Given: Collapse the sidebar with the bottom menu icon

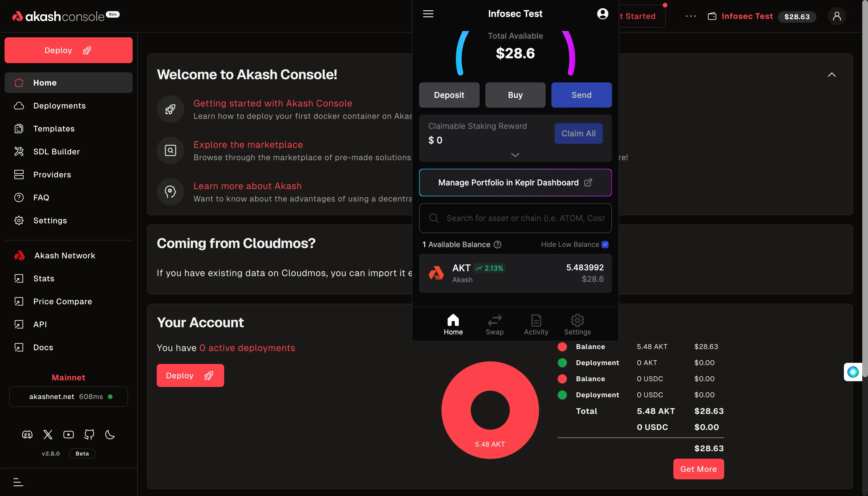Looking at the screenshot, I should [x=18, y=482].
